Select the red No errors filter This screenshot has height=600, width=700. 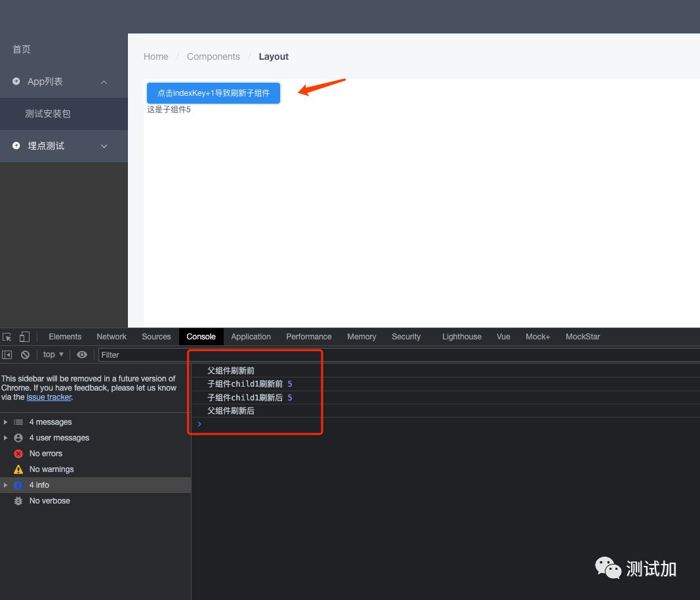[x=45, y=454]
